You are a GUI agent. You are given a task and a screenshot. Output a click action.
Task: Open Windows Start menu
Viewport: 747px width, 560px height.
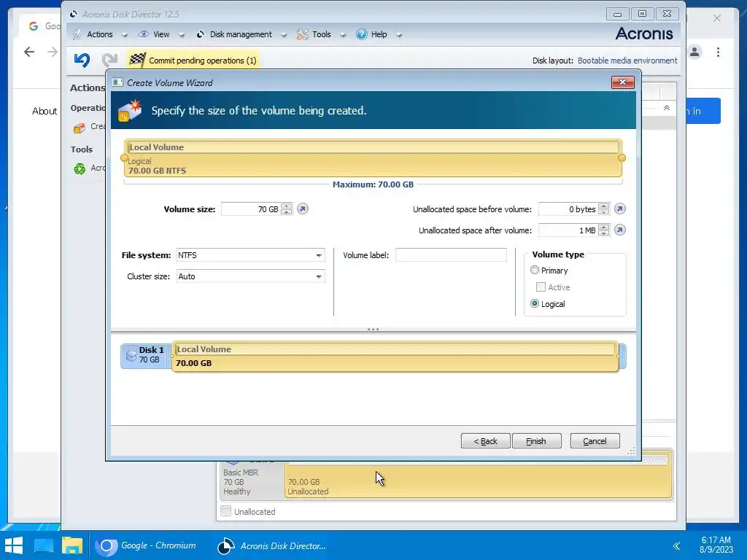point(14,545)
